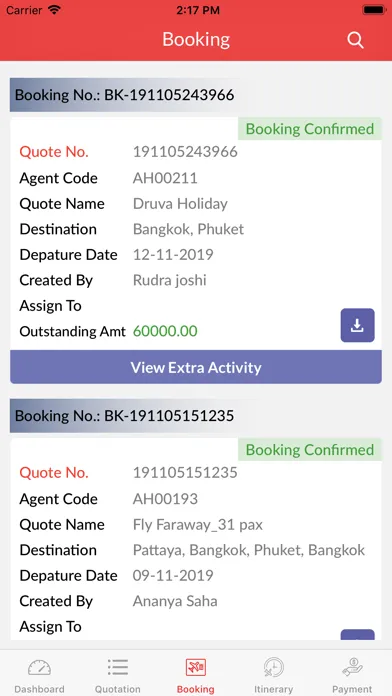Open quote number 191105243966
392x696 pixels.
pos(185,152)
